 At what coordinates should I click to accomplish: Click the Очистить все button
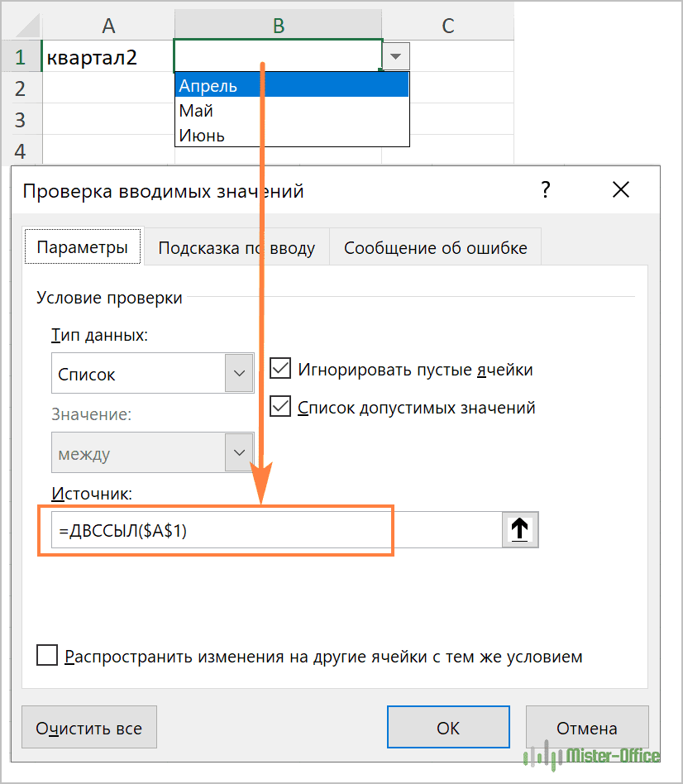[89, 728]
